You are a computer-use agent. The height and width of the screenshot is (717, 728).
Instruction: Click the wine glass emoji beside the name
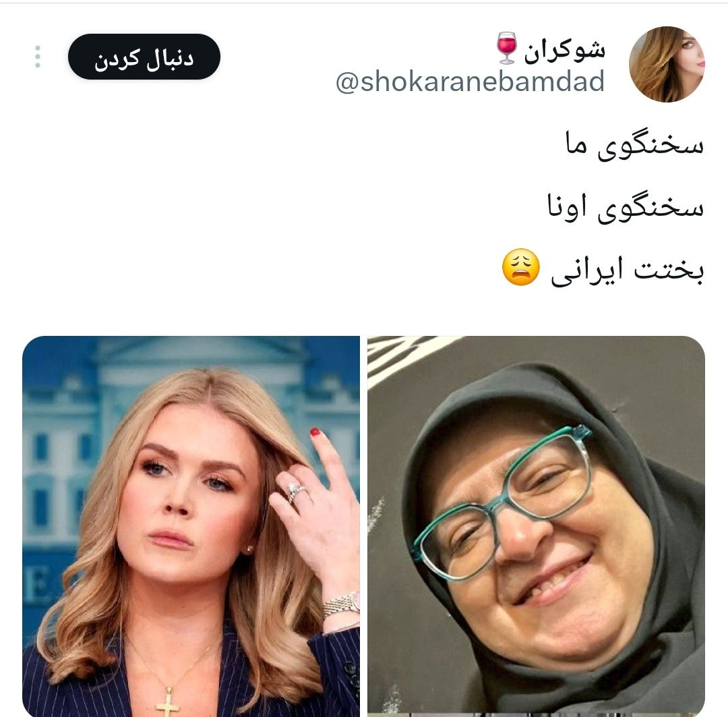click(x=506, y=48)
